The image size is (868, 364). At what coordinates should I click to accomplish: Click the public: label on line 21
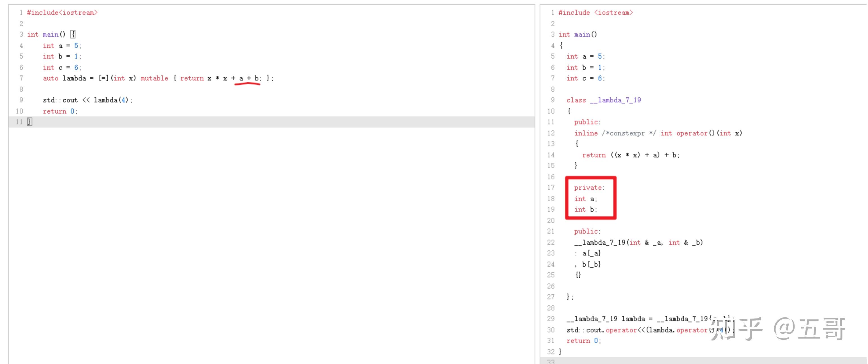pyautogui.click(x=587, y=231)
